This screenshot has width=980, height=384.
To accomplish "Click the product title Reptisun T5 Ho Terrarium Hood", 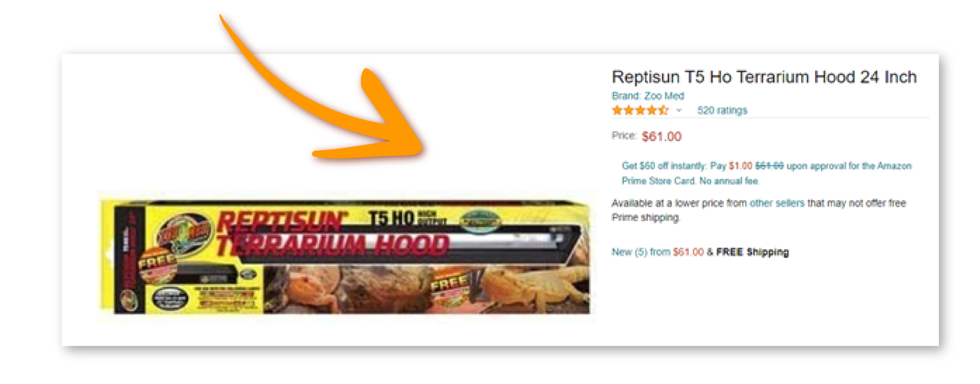I will 764,77.
